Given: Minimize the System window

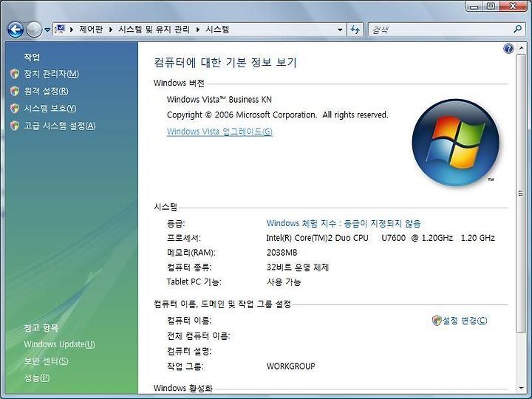Looking at the screenshot, I should coord(474,6).
